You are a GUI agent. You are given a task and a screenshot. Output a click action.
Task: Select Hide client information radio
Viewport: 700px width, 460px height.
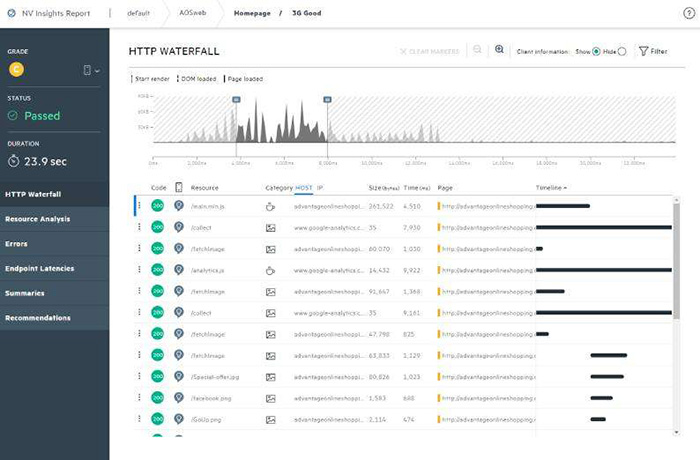[622, 52]
